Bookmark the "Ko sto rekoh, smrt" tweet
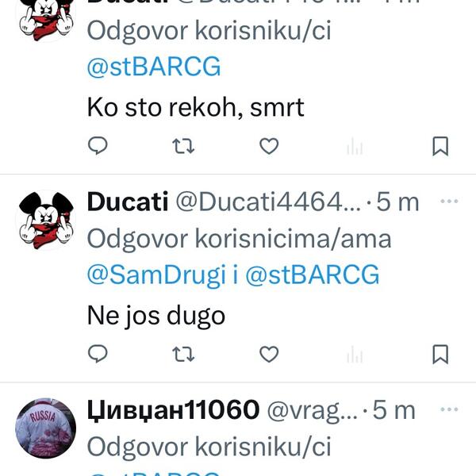476x476 pixels. click(440, 146)
